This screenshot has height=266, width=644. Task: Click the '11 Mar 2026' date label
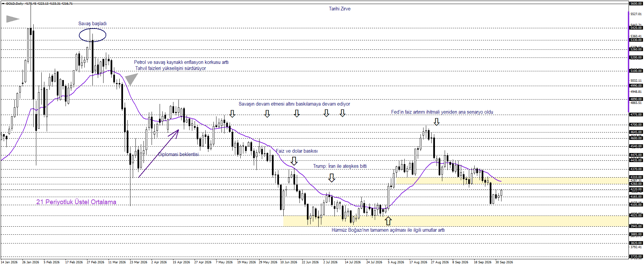coord(117,262)
